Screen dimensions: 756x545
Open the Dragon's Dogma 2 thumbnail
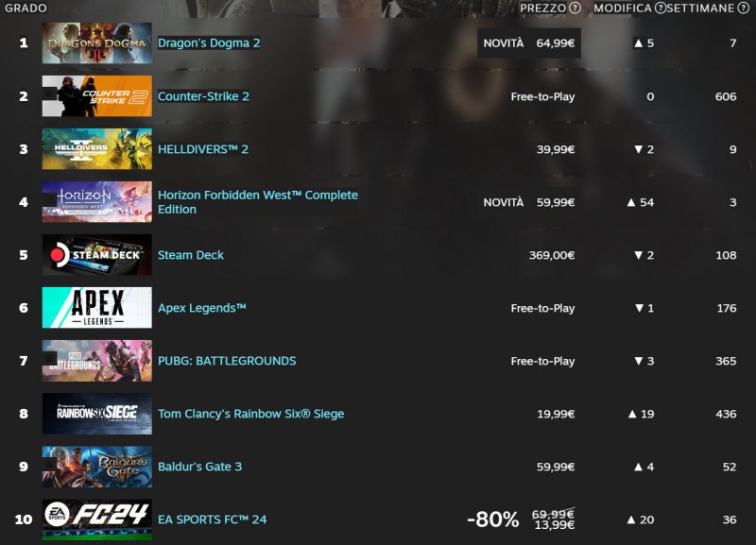pyautogui.click(x=96, y=43)
